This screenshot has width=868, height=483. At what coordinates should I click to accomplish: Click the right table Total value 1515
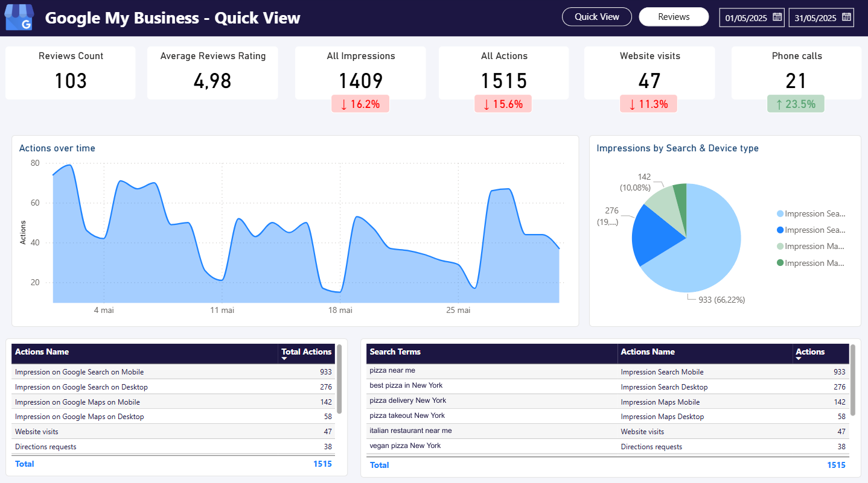tap(836, 465)
